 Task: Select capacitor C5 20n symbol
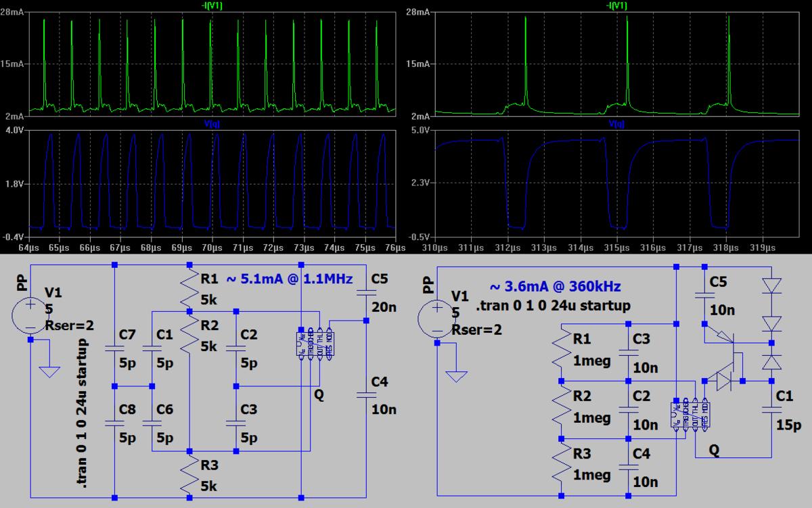point(366,292)
